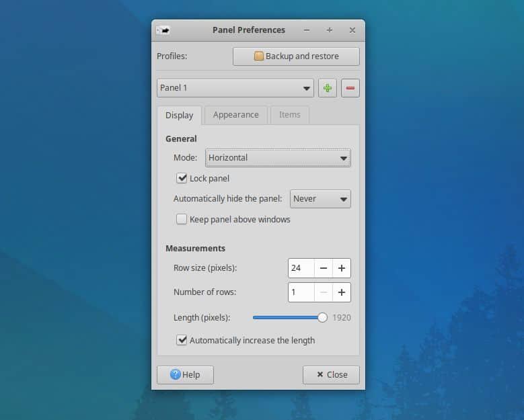Screen dimensions: 524x420
Task: Click the Row size value field
Action: point(301,268)
